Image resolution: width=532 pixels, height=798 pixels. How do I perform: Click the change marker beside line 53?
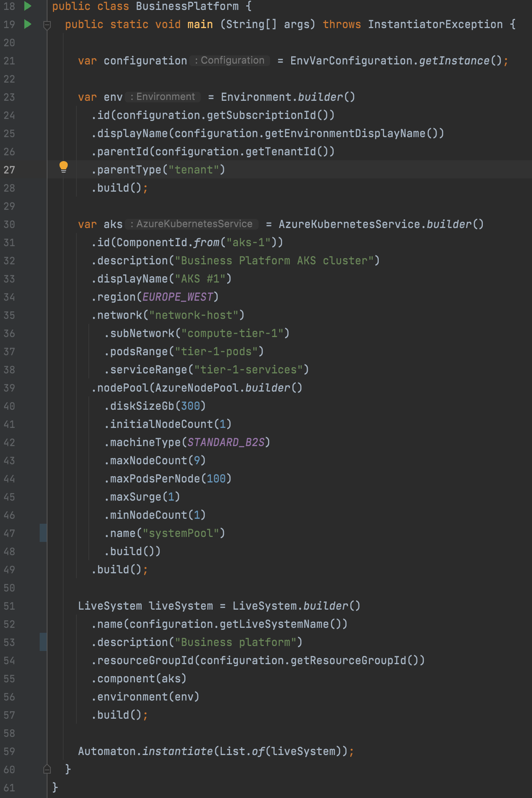(43, 642)
